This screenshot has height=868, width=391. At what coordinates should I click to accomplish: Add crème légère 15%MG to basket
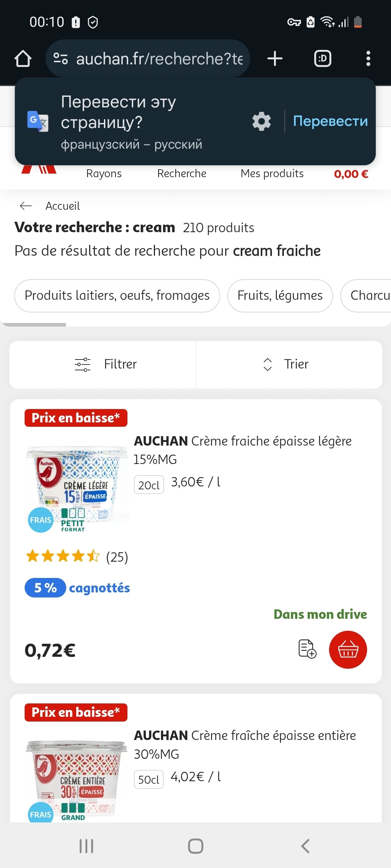[348, 650]
